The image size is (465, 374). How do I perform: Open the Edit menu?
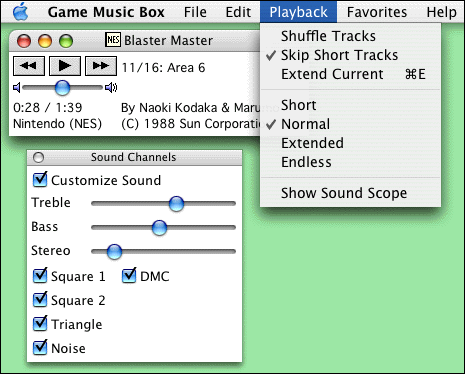pyautogui.click(x=238, y=12)
